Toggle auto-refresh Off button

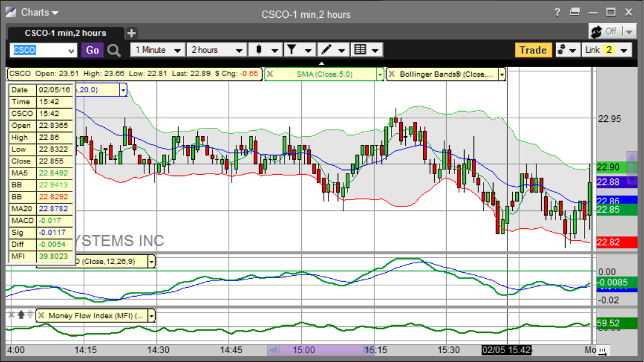coord(604,32)
